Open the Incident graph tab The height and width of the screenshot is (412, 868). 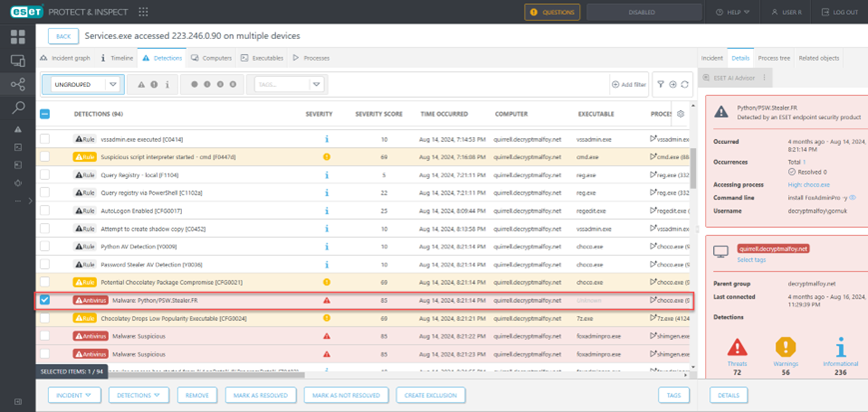(65, 58)
